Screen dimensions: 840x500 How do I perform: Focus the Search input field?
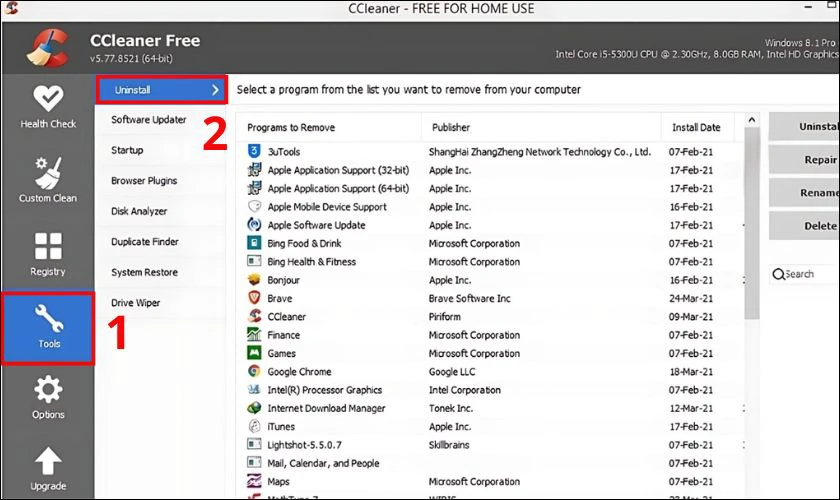point(804,274)
